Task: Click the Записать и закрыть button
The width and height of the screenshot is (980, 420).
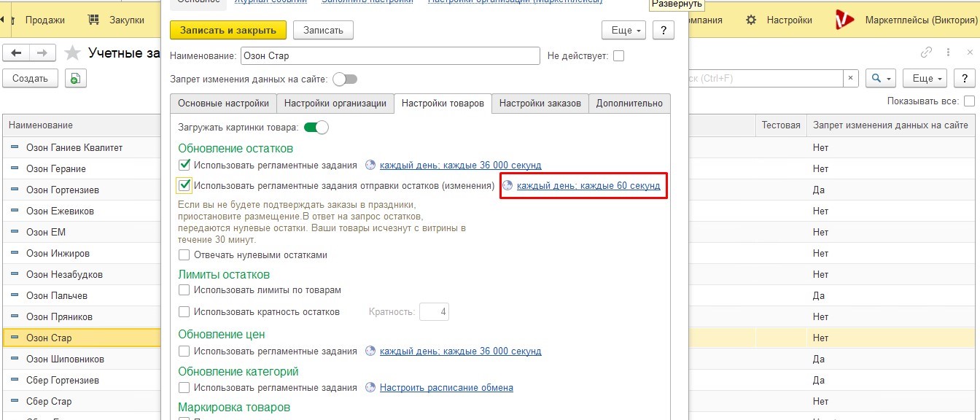Action: 227,30
